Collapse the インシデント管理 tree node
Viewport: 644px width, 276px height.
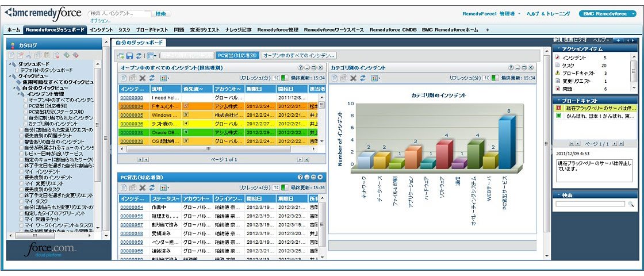coord(18,94)
